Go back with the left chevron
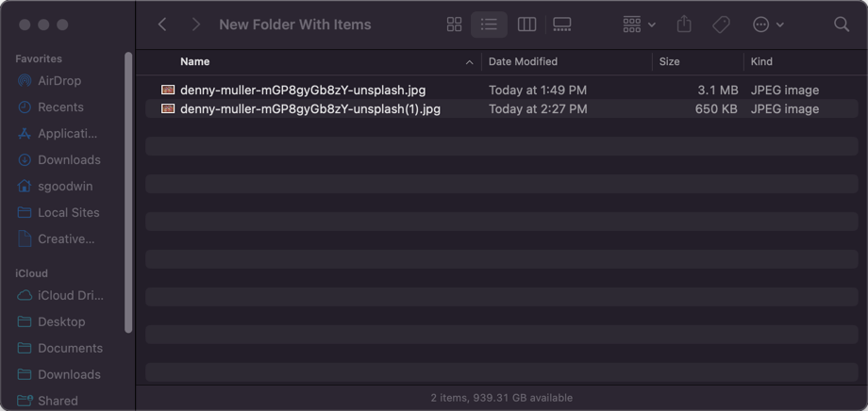Viewport: 868px width, 411px height. coord(162,25)
